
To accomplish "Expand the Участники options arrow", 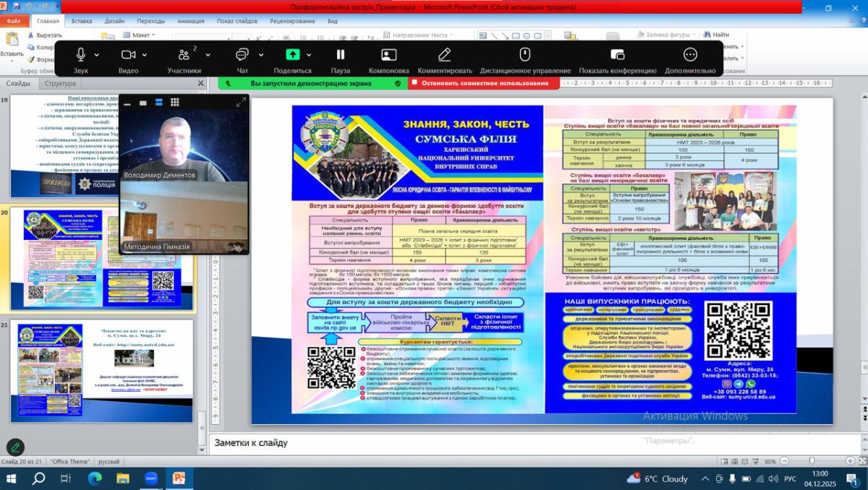I will coord(208,55).
